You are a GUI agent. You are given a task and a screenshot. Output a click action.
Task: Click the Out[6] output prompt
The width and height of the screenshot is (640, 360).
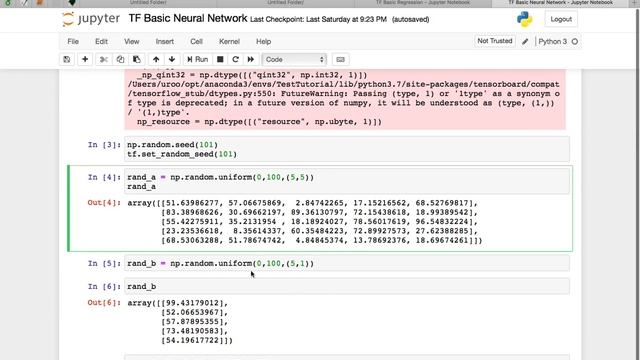104,303
